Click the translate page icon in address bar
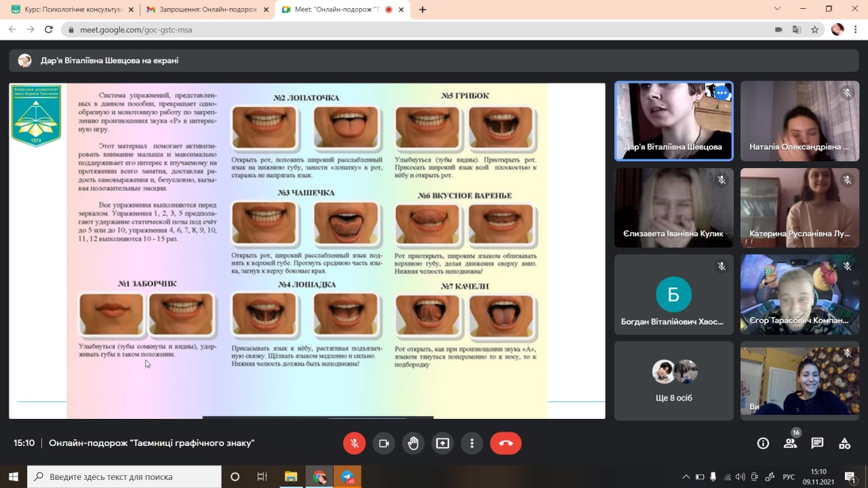Image resolution: width=868 pixels, height=488 pixels. [797, 30]
